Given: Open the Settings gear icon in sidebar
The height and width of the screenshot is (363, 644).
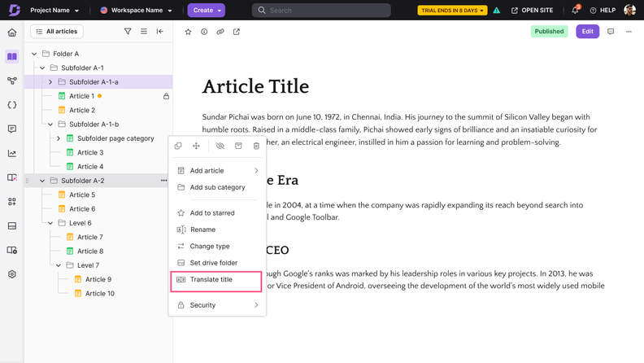Looking at the screenshot, I should pos(12,274).
